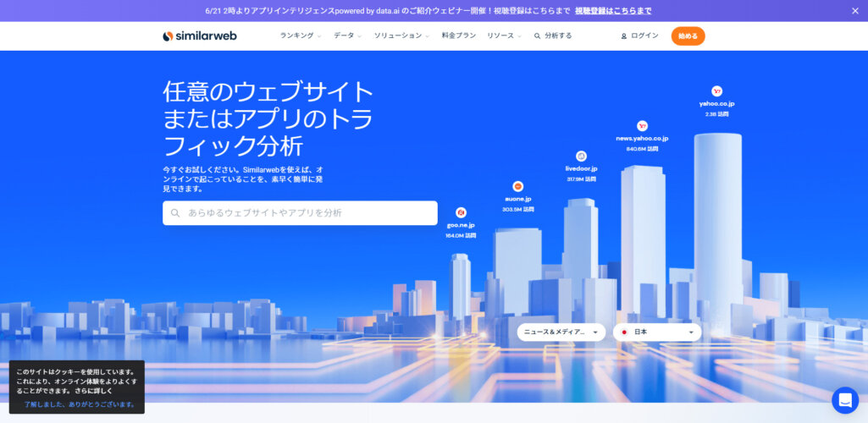Expand the データ menu
Screen dimensions: 868x423
(347, 36)
